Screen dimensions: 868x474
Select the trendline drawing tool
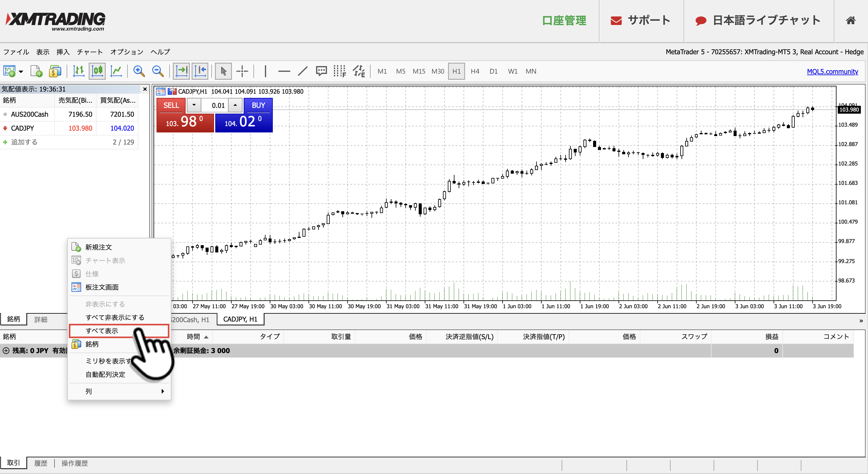click(x=302, y=71)
